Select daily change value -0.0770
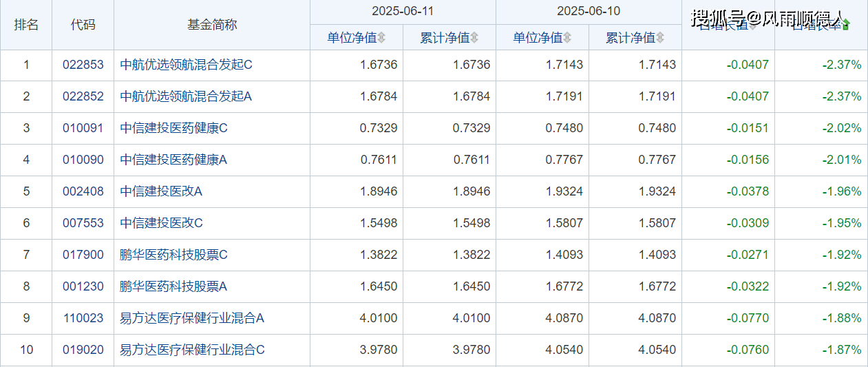The image size is (868, 367). point(748,318)
